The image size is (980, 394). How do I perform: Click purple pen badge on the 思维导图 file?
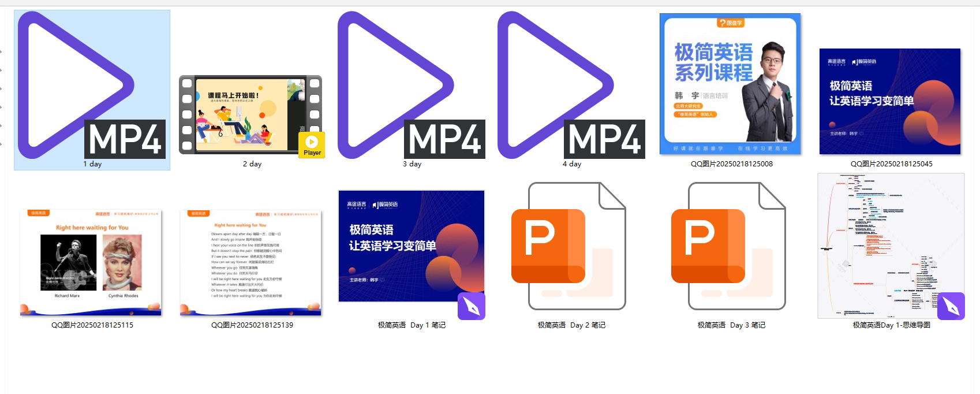point(951,306)
